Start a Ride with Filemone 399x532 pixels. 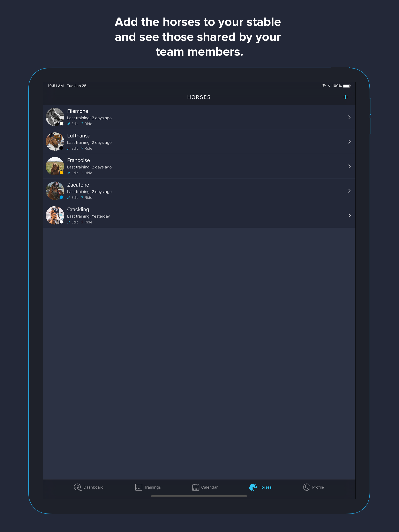(86, 124)
